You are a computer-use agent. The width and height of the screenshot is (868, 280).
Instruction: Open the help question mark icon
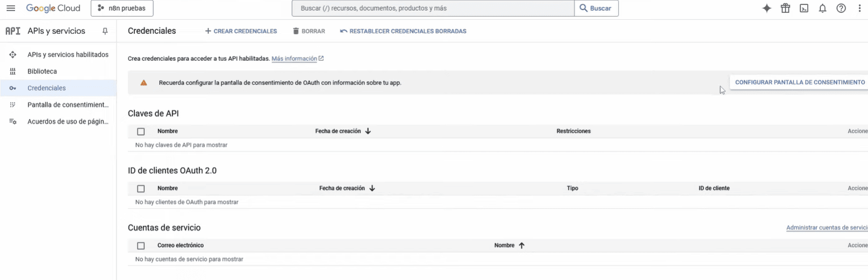click(x=841, y=9)
